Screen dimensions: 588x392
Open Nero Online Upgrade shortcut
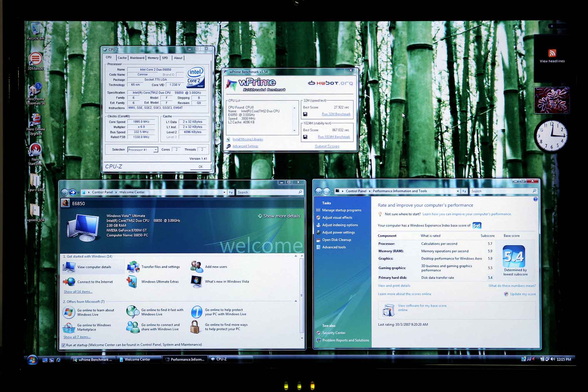tap(35, 119)
